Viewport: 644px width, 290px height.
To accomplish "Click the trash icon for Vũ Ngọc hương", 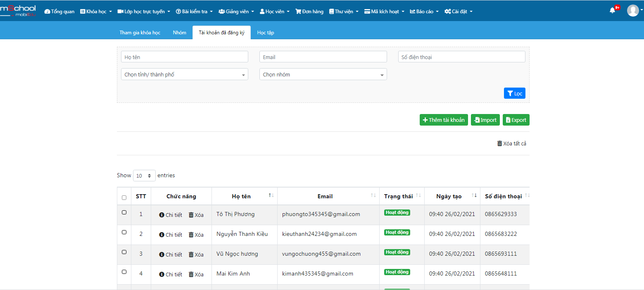I will pyautogui.click(x=191, y=254).
